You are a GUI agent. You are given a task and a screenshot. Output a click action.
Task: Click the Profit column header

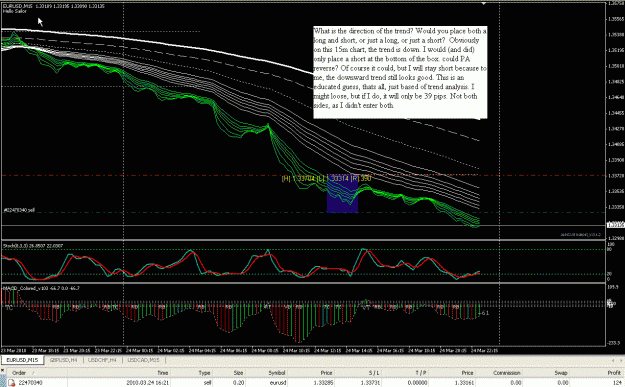tap(614, 373)
